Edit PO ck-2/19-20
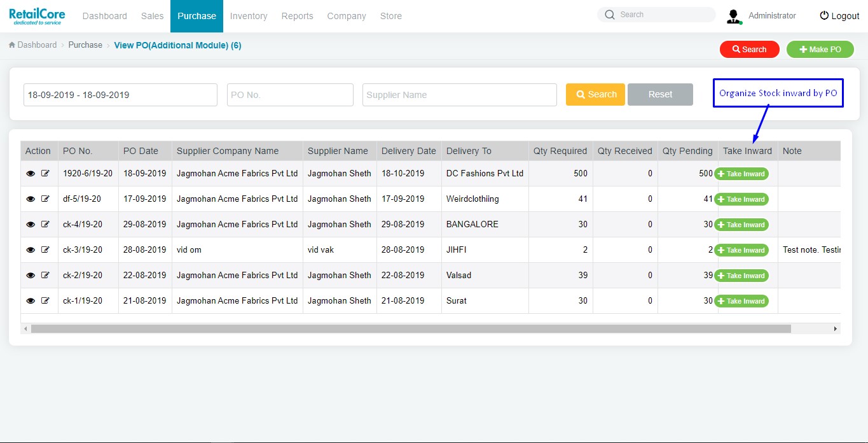Screen dimensions: 868x443 pyautogui.click(x=45, y=275)
